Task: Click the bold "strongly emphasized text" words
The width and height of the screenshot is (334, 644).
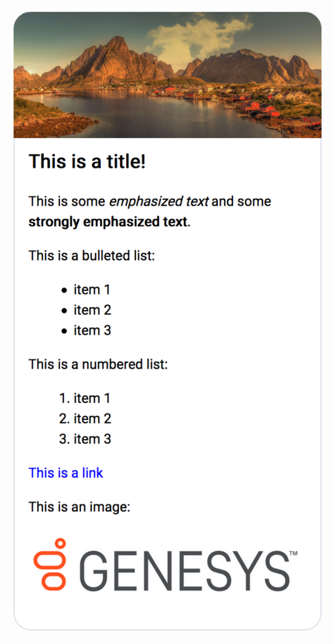Action: (108, 222)
